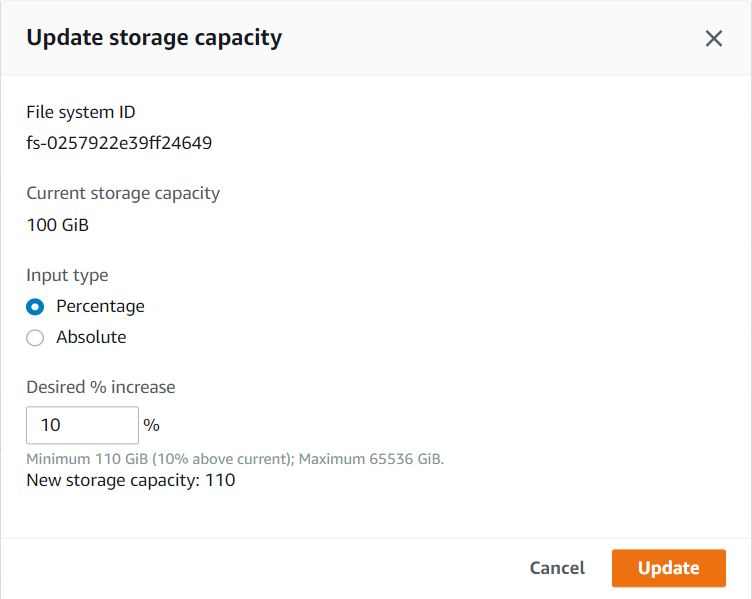Select the Absolute radio button

(35, 338)
